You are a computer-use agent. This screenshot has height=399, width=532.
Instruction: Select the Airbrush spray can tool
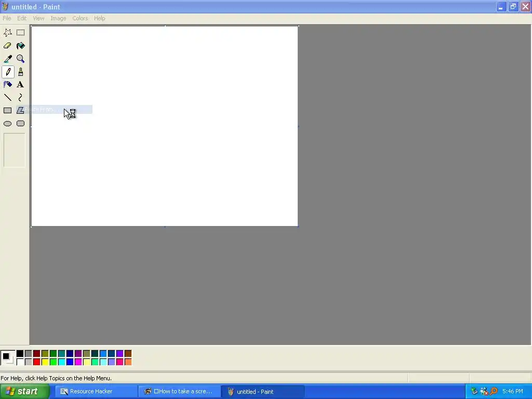click(x=7, y=85)
